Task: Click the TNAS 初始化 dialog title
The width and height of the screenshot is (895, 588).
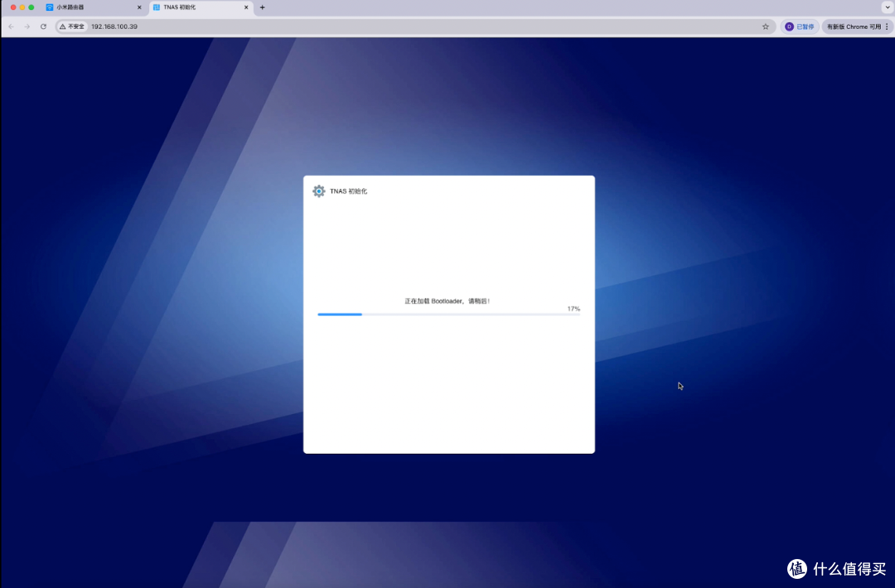Action: pyautogui.click(x=348, y=191)
